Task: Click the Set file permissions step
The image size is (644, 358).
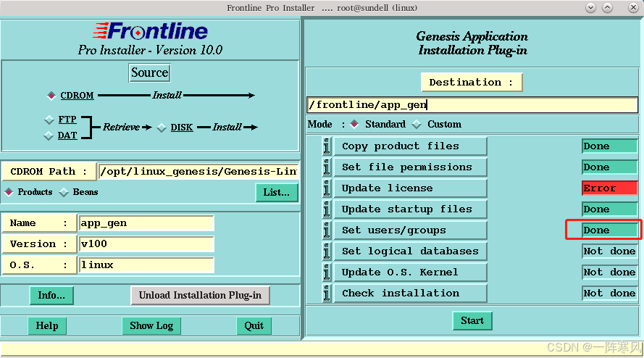Action: (x=410, y=167)
